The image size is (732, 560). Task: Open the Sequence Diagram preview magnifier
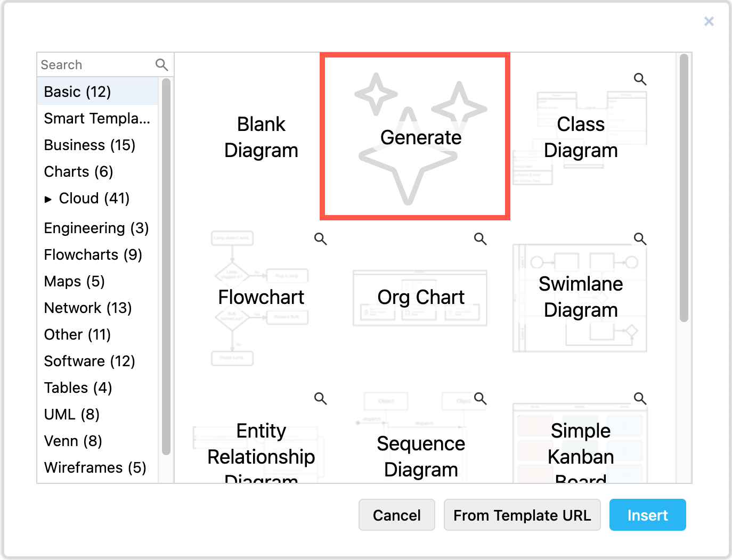(x=480, y=398)
